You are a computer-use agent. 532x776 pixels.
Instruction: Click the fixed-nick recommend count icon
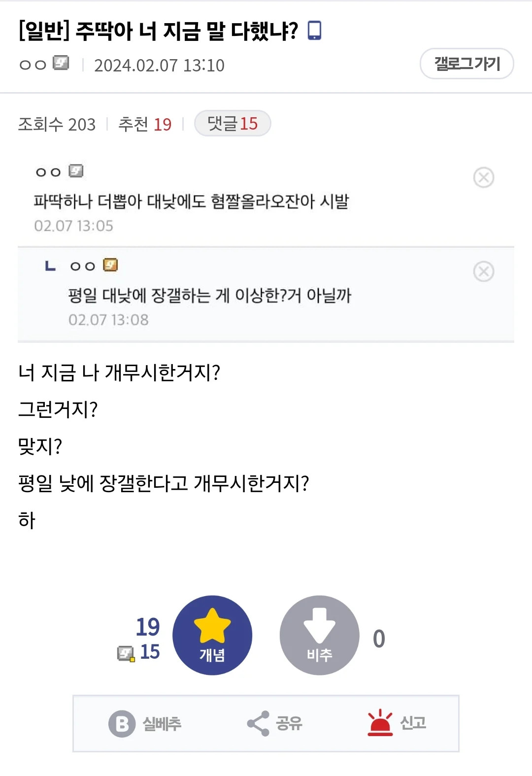click(x=126, y=653)
